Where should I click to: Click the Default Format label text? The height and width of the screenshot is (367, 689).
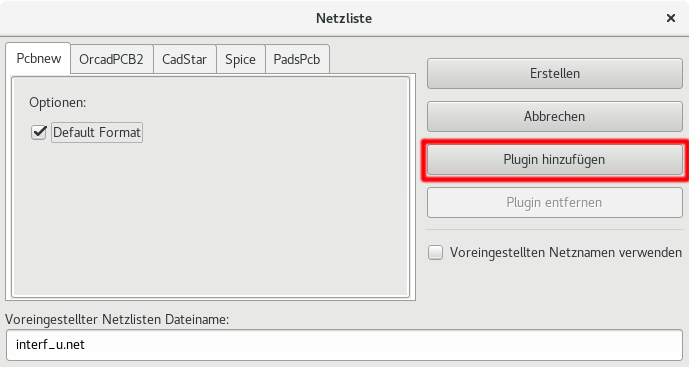click(x=97, y=132)
